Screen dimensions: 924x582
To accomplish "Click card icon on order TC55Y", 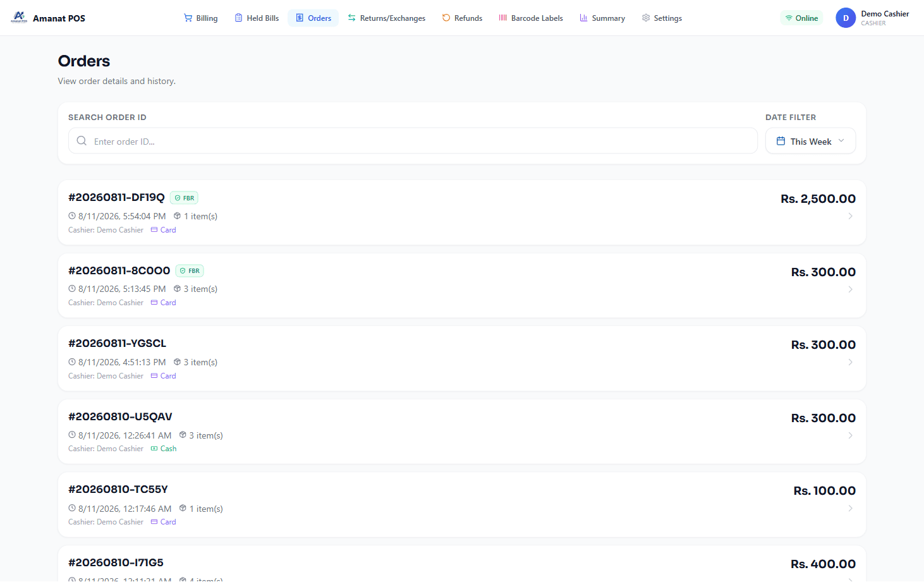I will (x=154, y=521).
